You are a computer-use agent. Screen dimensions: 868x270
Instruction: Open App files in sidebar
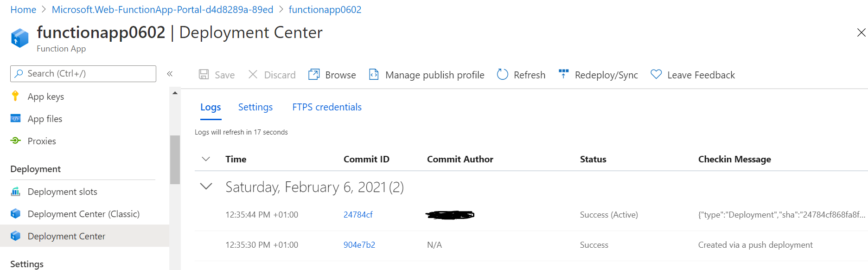[x=45, y=119]
